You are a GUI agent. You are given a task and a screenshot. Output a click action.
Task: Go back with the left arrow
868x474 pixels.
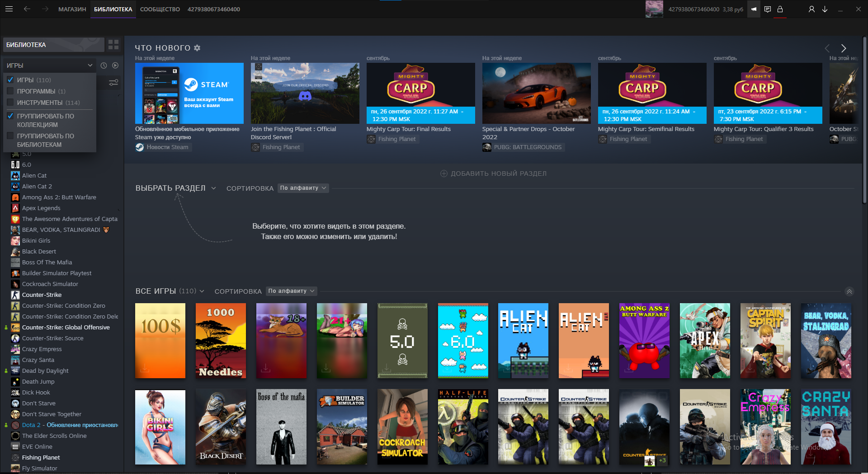[x=27, y=9]
